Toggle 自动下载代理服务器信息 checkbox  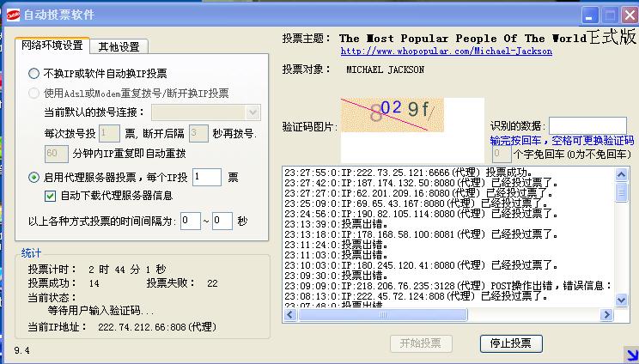click(50, 197)
